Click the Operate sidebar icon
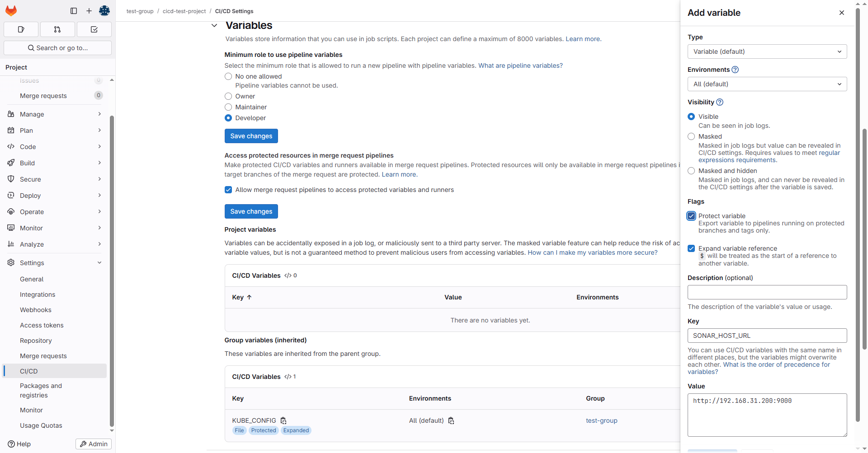The image size is (868, 453). [11, 212]
